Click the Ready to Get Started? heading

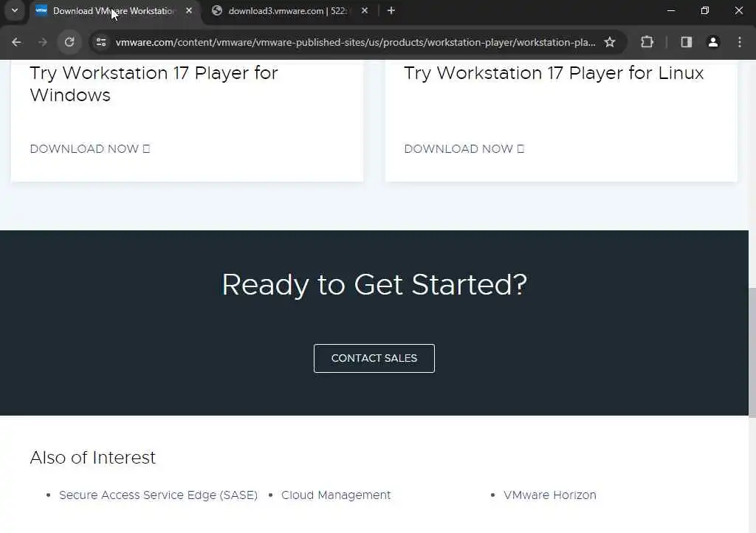point(374,284)
